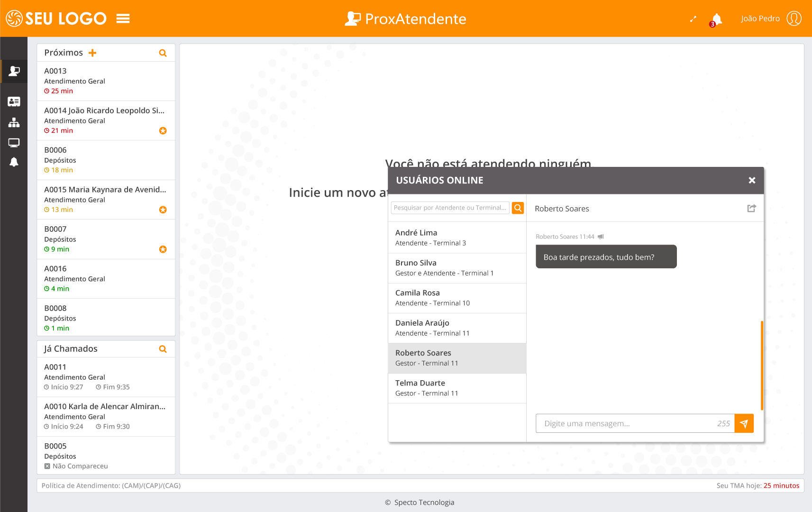
Task: Open ticket A0014 João Ricardo Leopoldo
Action: tap(106, 120)
